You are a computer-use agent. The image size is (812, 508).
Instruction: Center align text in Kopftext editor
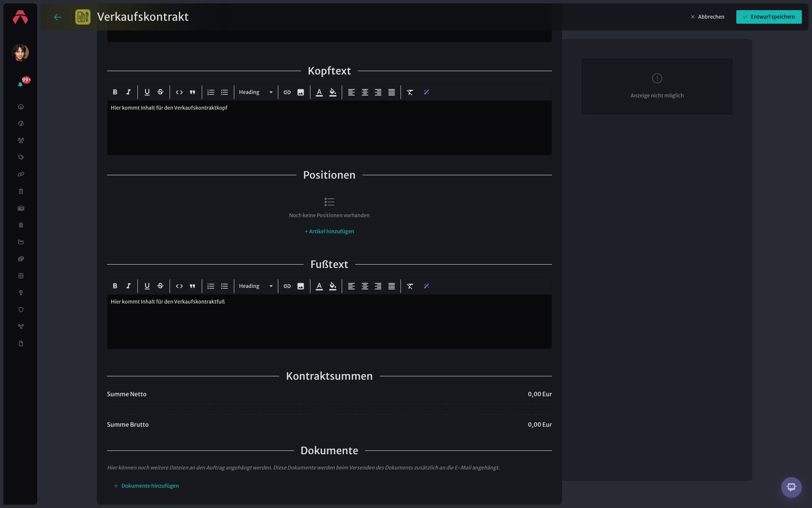tap(365, 92)
